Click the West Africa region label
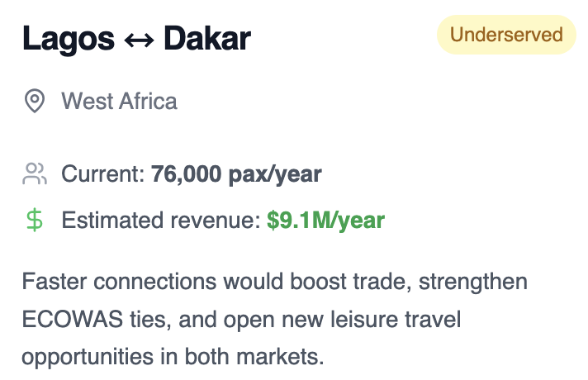 (x=119, y=102)
